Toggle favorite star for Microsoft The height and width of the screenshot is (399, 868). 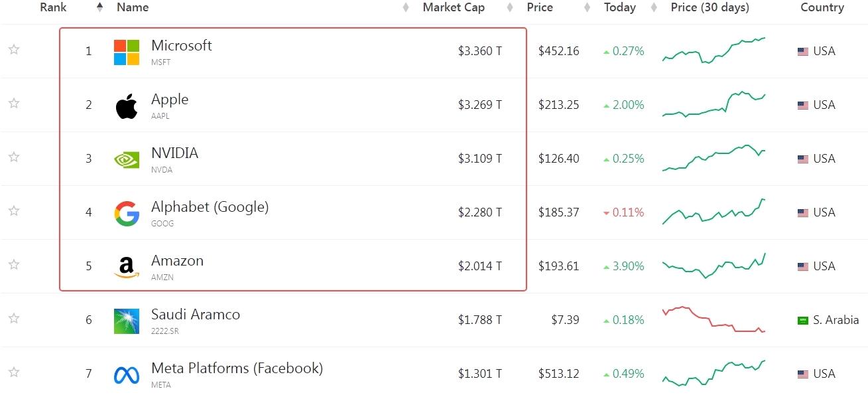[x=14, y=49]
